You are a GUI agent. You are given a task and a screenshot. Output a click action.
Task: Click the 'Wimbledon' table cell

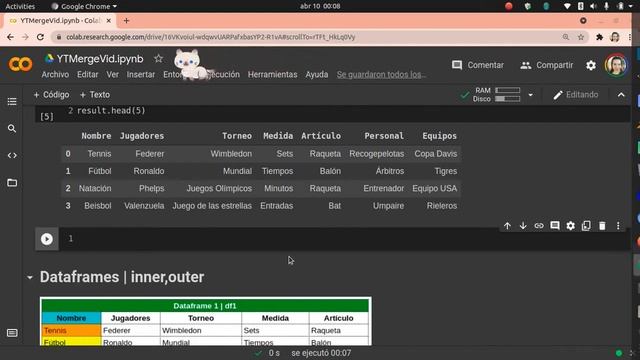pos(231,154)
